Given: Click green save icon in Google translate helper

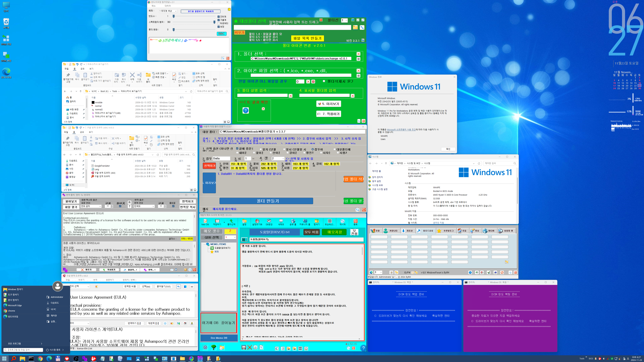Looking at the screenshot, I should 178,323.
